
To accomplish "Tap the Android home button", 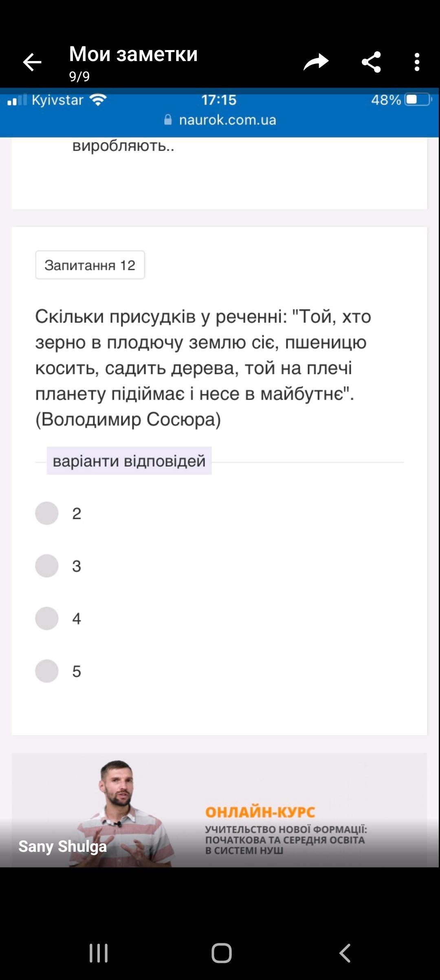I will click(221, 953).
